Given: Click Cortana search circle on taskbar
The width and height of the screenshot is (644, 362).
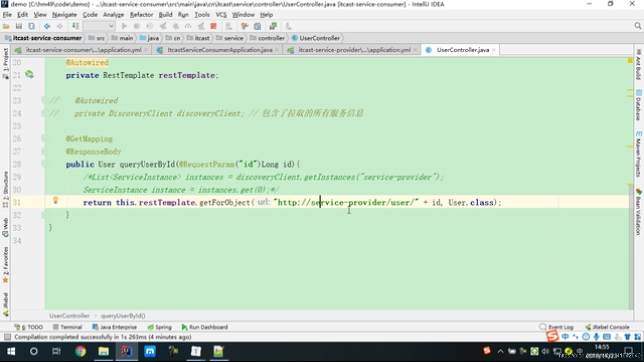Looking at the screenshot, I should 34,351.
